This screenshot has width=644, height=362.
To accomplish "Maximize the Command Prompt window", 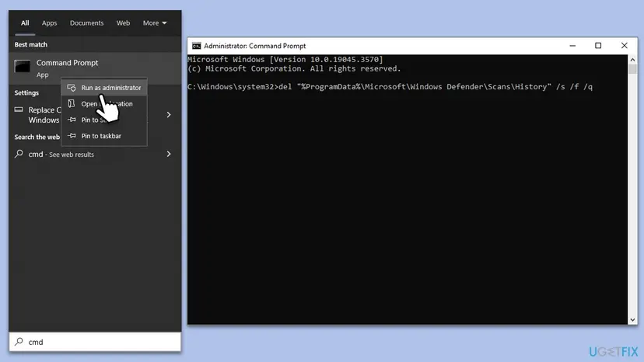I will (598, 46).
